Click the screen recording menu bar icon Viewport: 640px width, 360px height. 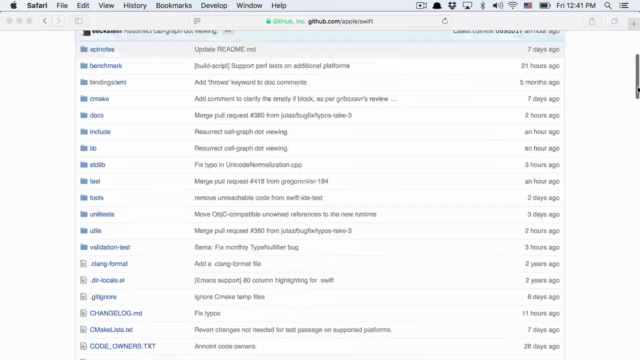click(x=421, y=6)
